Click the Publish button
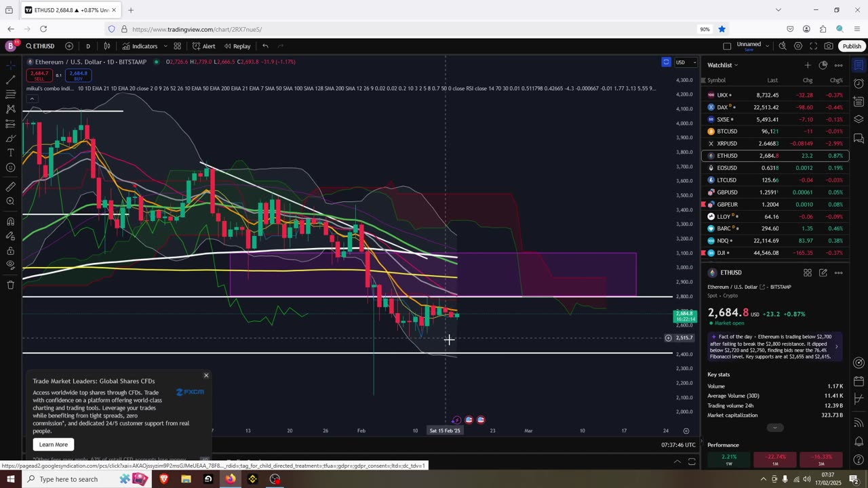868x488 pixels. click(x=852, y=46)
